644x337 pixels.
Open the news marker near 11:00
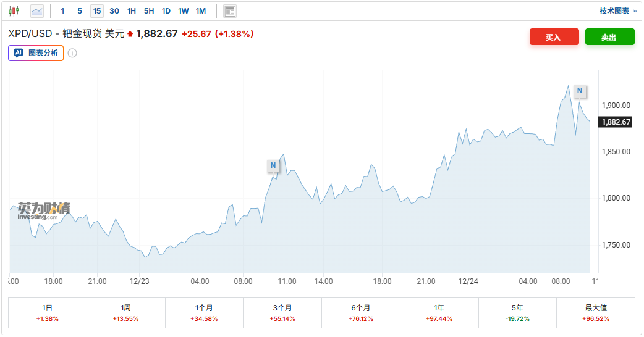coord(273,165)
